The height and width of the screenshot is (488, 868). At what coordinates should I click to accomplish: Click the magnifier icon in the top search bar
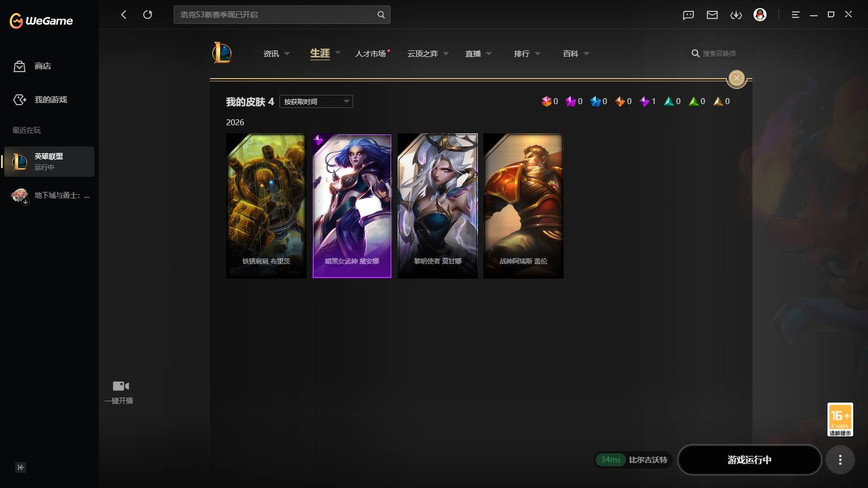381,15
